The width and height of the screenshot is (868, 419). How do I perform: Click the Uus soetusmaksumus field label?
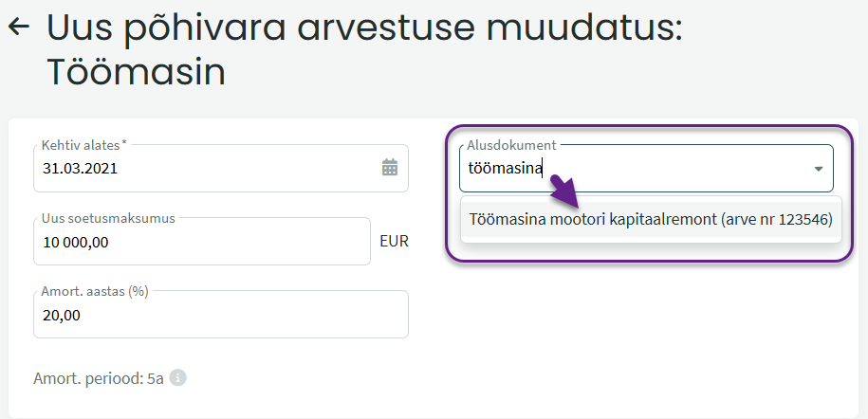(x=108, y=218)
